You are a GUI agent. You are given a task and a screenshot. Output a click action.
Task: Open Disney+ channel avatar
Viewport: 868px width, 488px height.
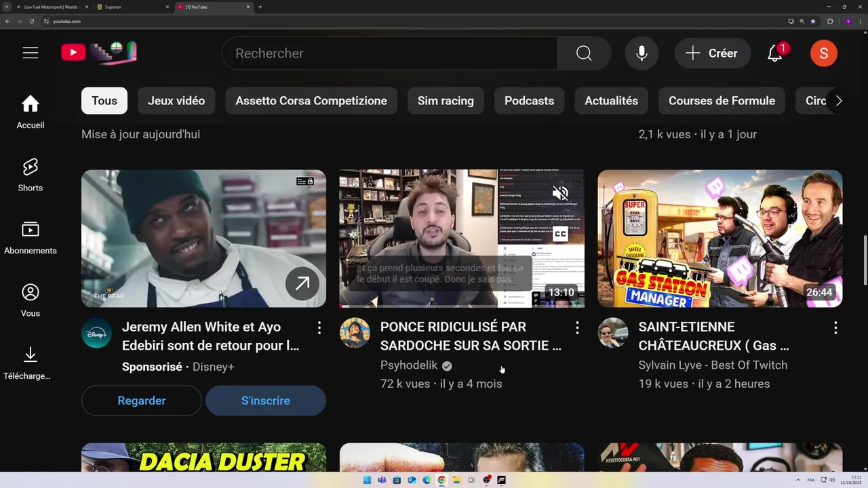97,333
